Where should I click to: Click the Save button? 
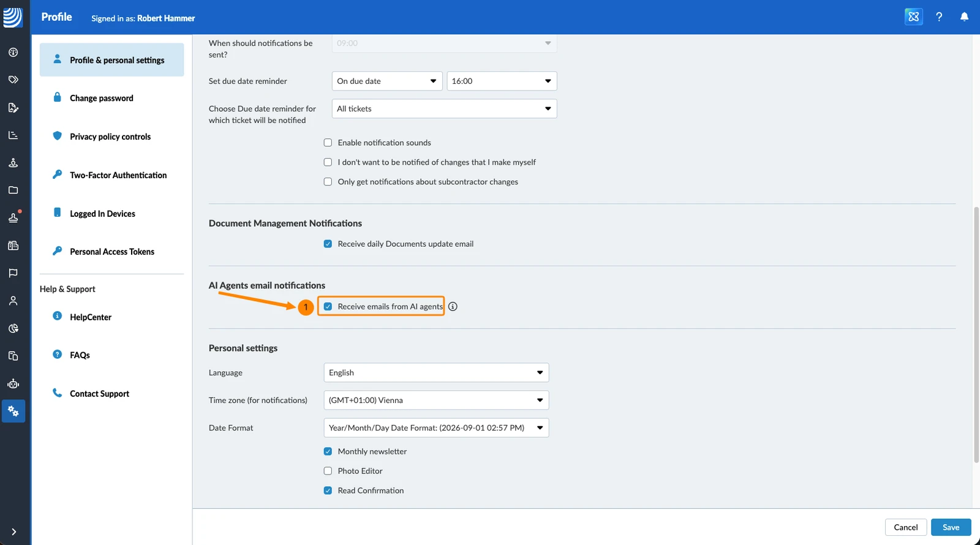[951, 527]
